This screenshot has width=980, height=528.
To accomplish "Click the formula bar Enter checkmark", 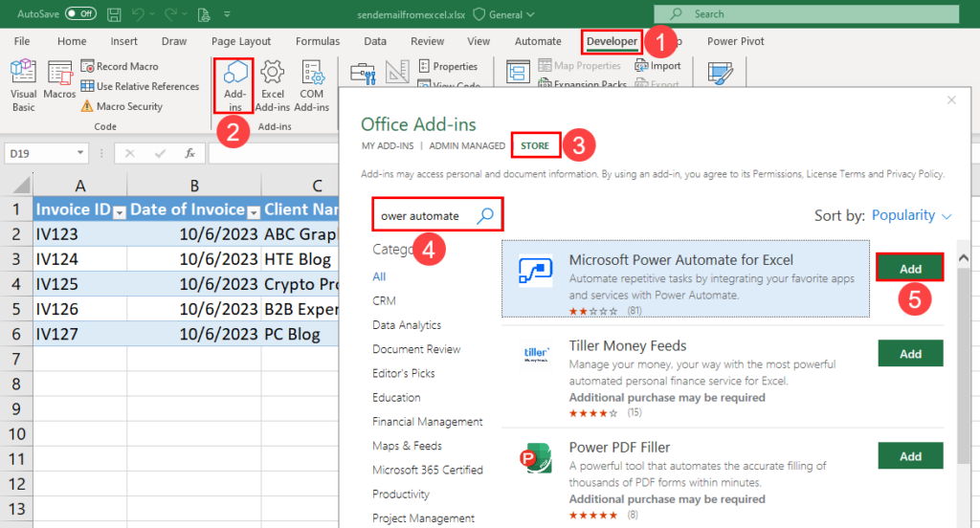I will pyautogui.click(x=160, y=153).
